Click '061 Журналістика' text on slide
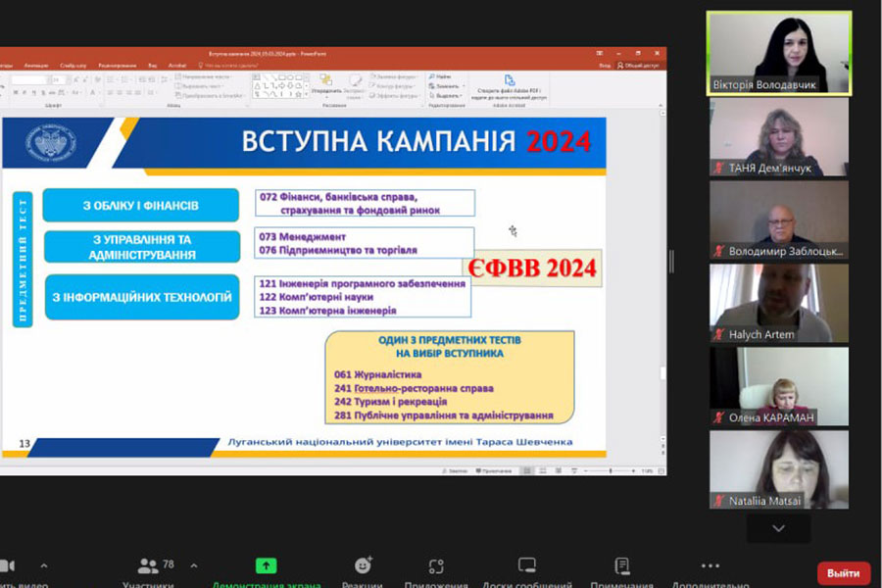The height and width of the screenshot is (588, 882). coord(377,374)
